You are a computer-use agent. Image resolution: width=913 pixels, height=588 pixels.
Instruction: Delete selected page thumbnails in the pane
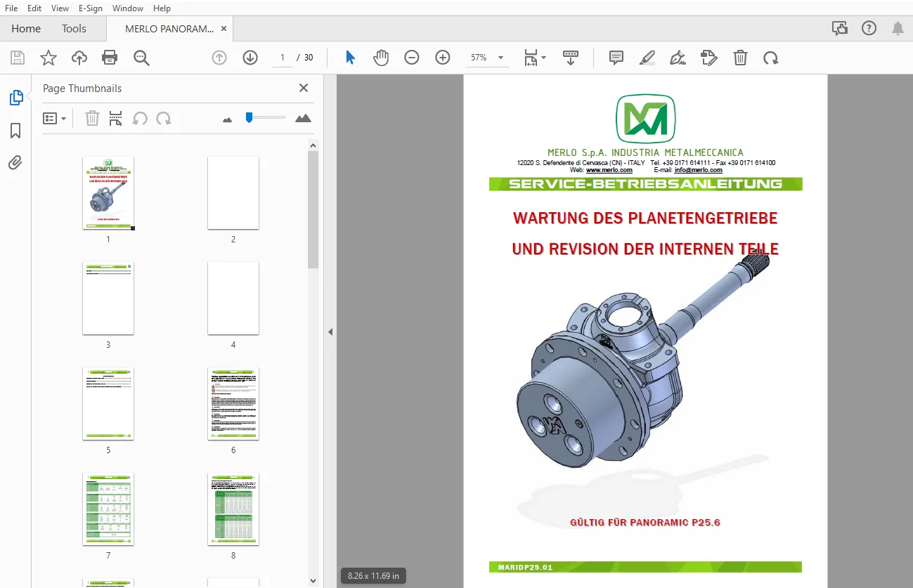coord(92,118)
